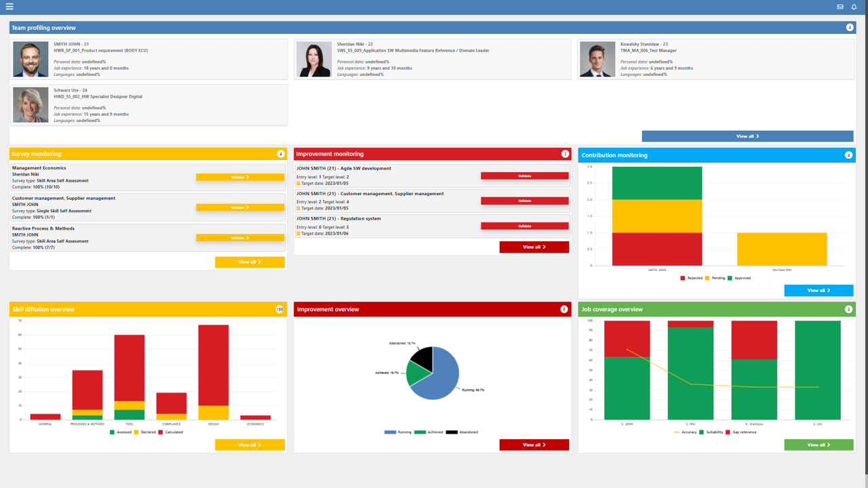
Task: Click the Team profiling overview count badge
Action: [x=850, y=28]
